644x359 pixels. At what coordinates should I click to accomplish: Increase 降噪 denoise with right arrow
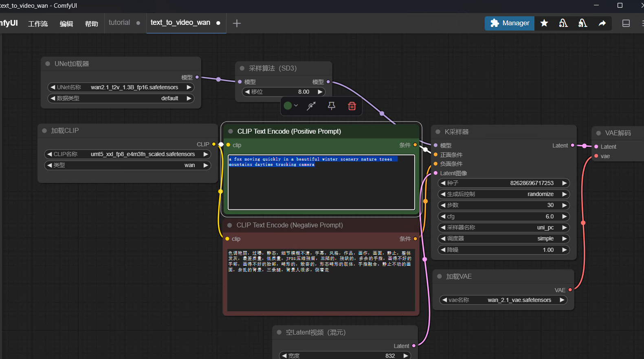565,250
